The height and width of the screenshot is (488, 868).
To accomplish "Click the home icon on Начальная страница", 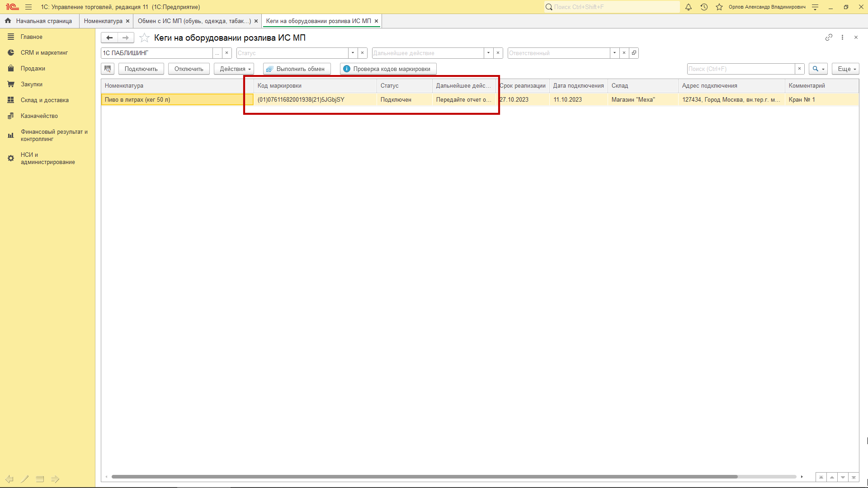I will pyautogui.click(x=8, y=21).
